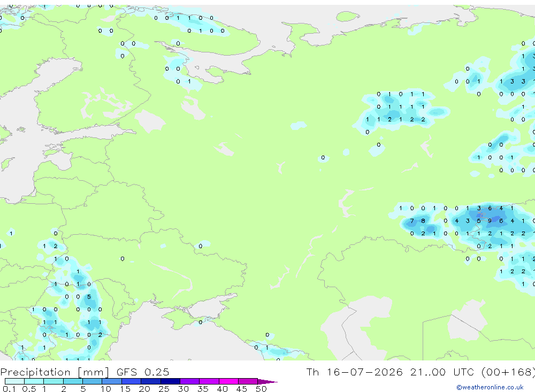This screenshot has height=392, width=535.
Task: Click the '(00+168)' forecast hour text
Action: click(508, 372)
